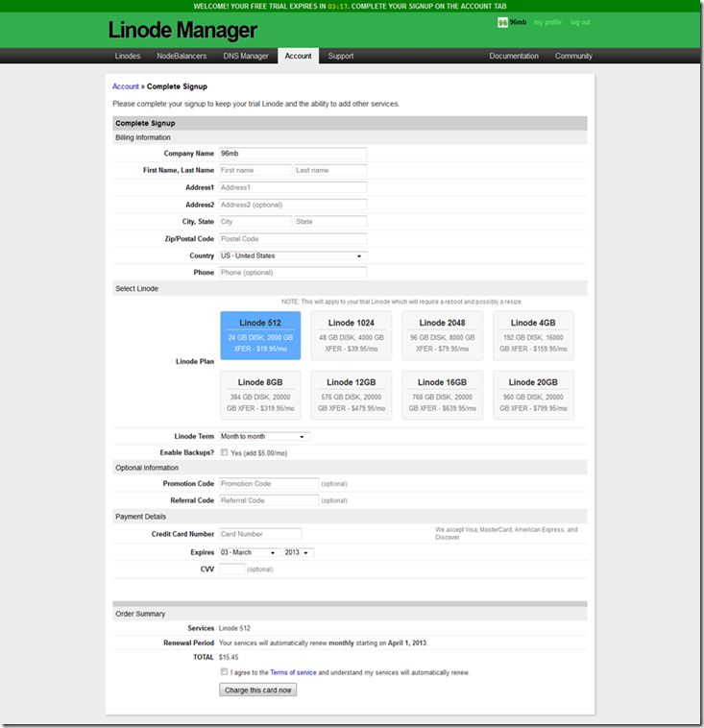Focus the Last name field
Screen dimensions: 704x728
point(330,170)
